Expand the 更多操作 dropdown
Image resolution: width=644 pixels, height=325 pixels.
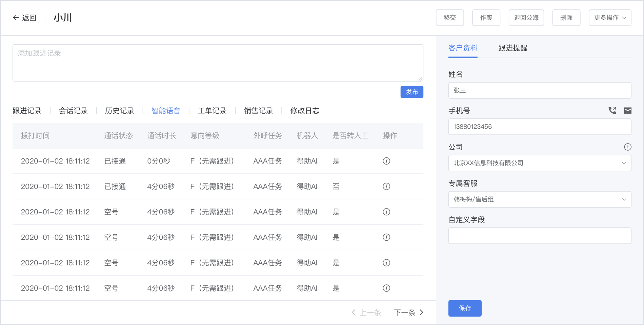pos(610,18)
